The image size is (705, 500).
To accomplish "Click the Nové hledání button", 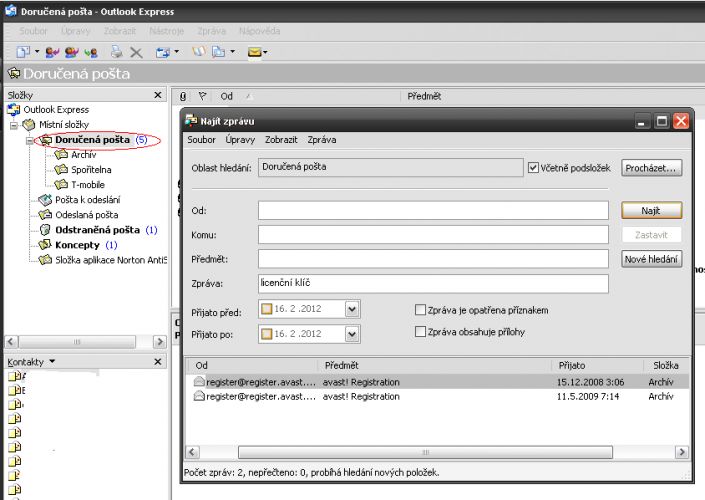I will click(x=651, y=259).
